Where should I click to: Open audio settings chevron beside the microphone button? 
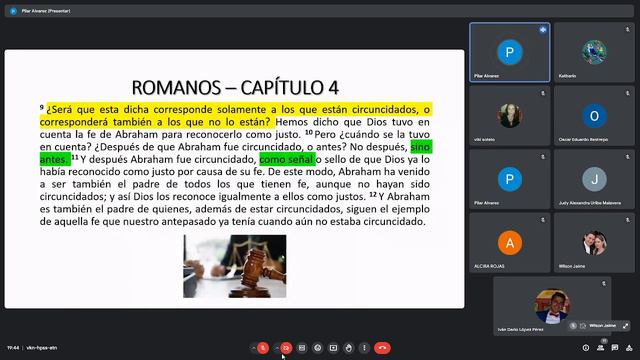(x=253, y=348)
